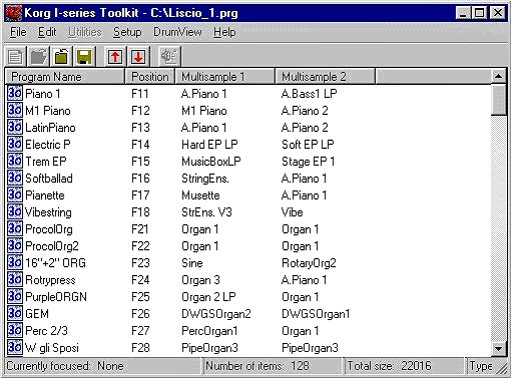Click Multisample 2 cell Soft EP LP
511x379 pixels.
[308, 144]
